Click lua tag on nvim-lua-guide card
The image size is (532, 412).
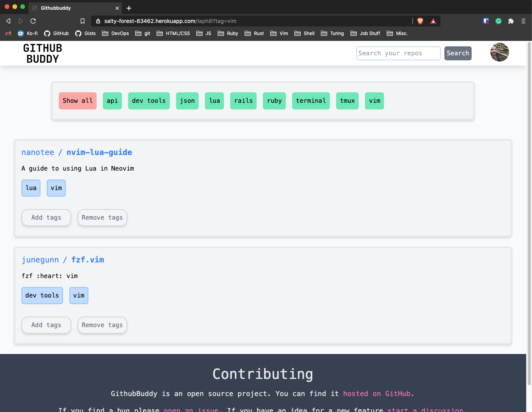(x=31, y=188)
